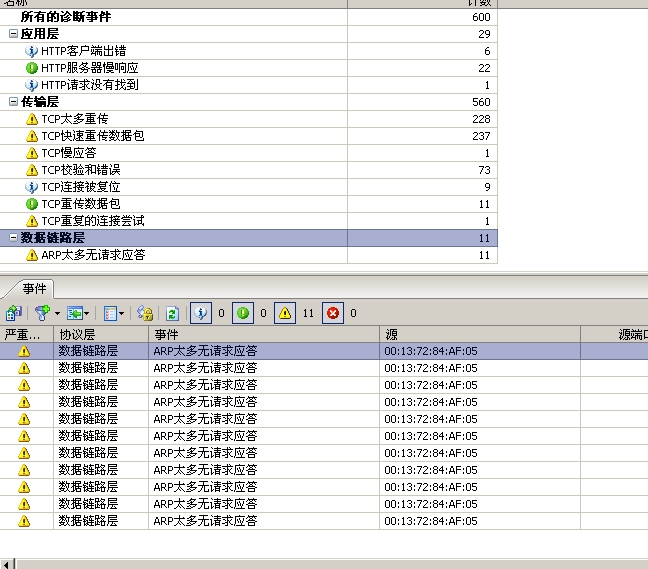
Task: Switch to the 事件 tab
Action: pyautogui.click(x=34, y=288)
